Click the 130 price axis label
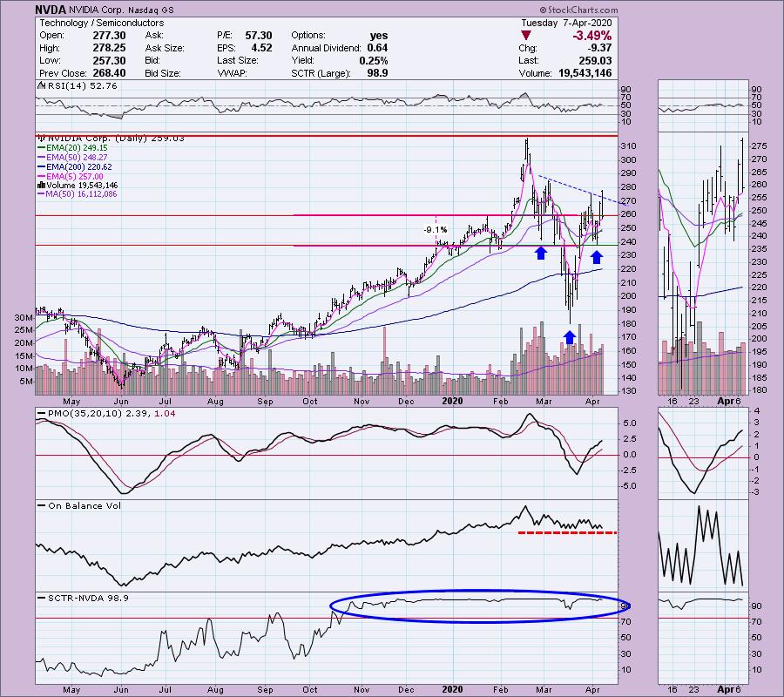The height and width of the screenshot is (697, 784). pyautogui.click(x=628, y=391)
